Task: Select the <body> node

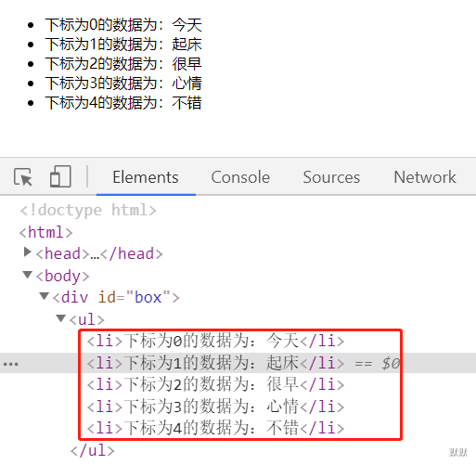Action: tap(62, 276)
